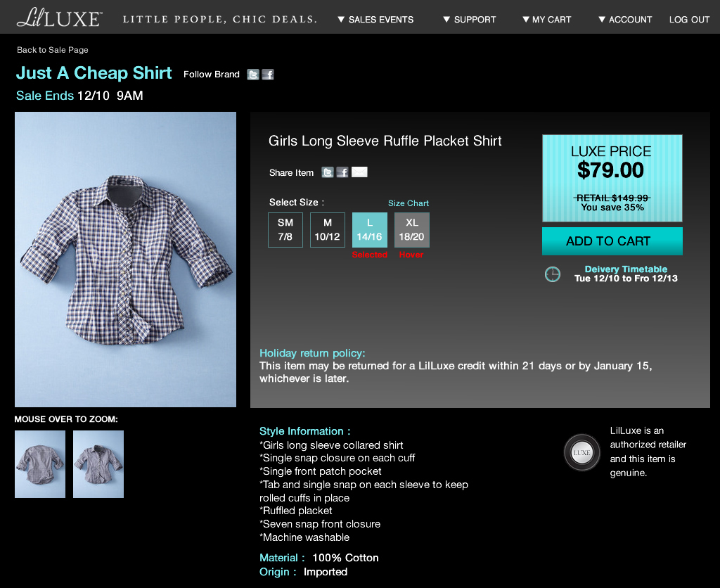Click the delivery timetable clock icon

pos(553,274)
